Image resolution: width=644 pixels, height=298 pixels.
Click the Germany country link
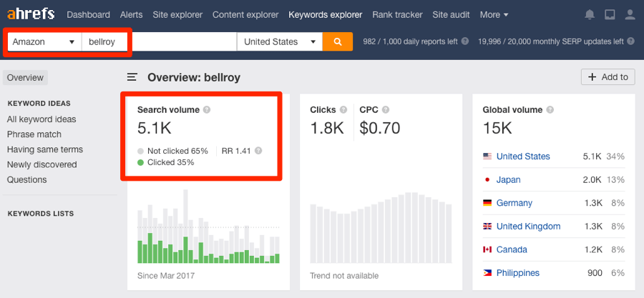click(514, 203)
